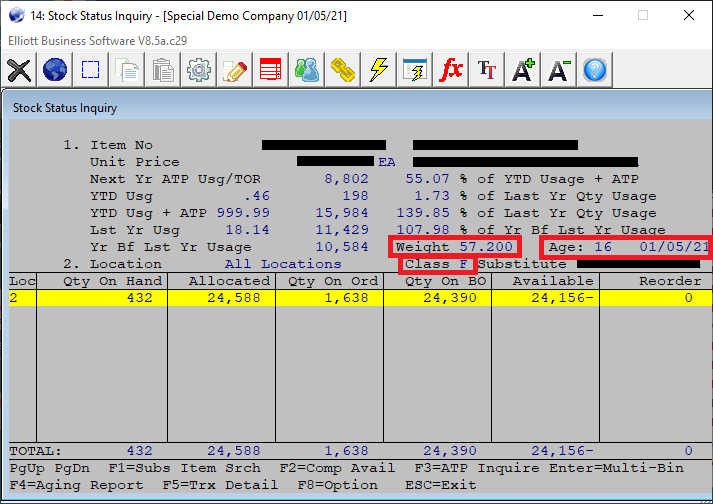Click the TOTAL: label in totals row
Screen dimensions: 713x504
pyautogui.click(x=35, y=451)
